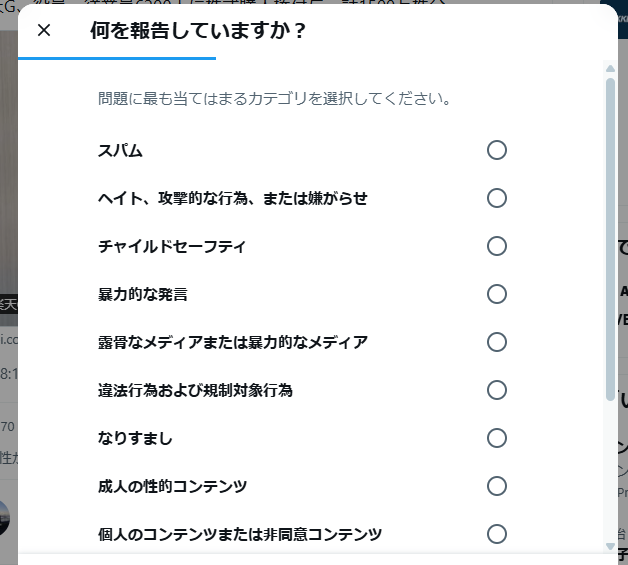Click the 違法行為および規制対象行為 label text

coord(195,390)
